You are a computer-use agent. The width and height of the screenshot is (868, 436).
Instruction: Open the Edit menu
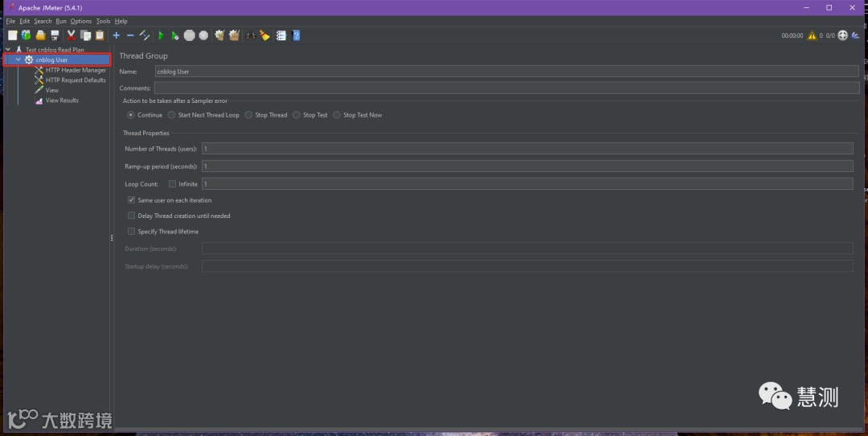click(24, 21)
